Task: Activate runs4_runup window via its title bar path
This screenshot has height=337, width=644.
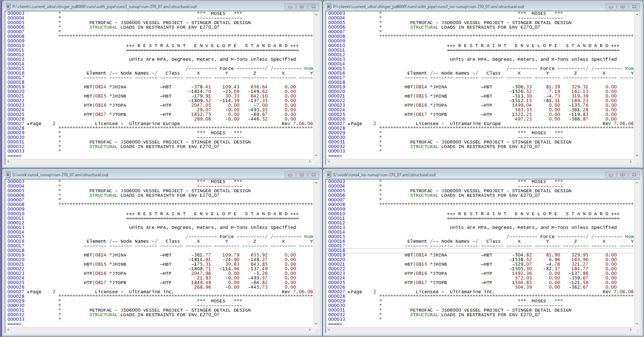Action: pos(60,175)
